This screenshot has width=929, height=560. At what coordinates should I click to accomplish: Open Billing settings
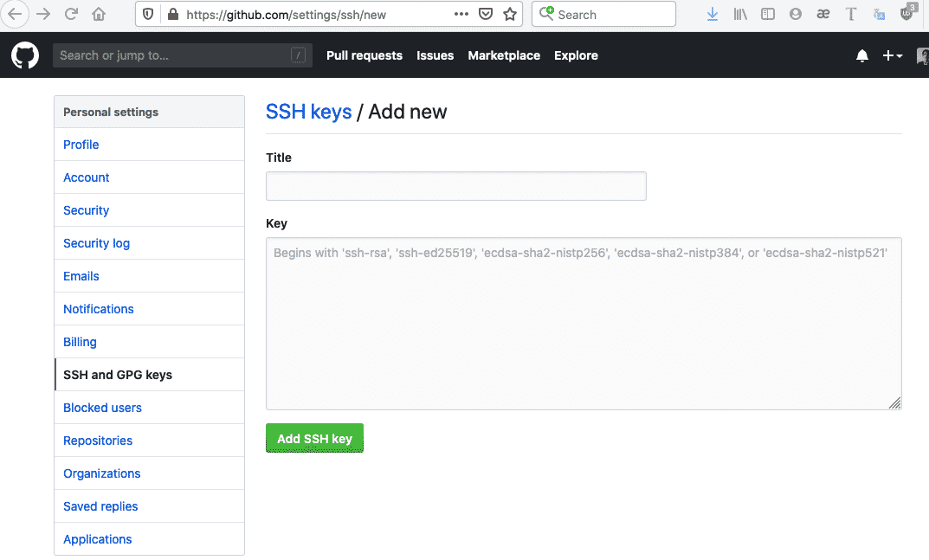(x=149, y=342)
